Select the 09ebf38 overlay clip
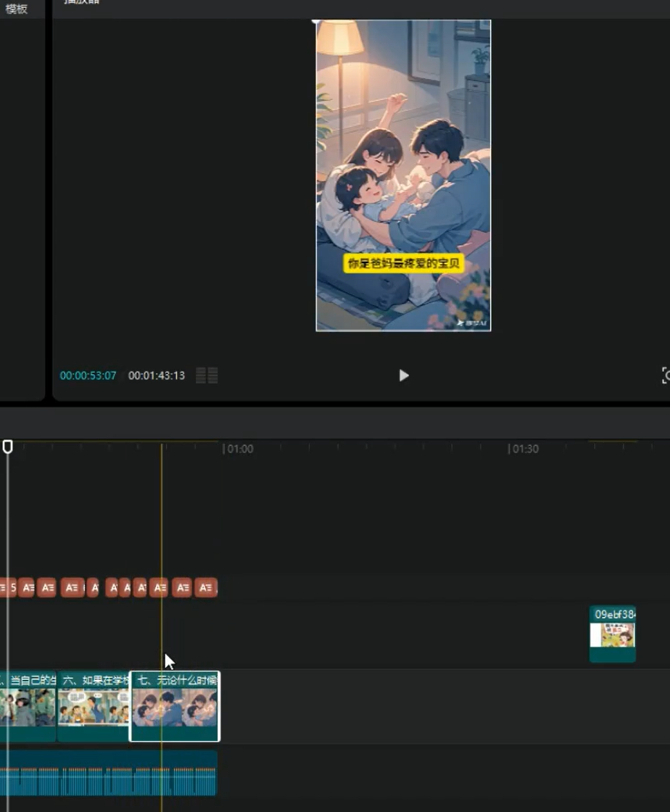Viewport: 670px width, 812px height. [x=613, y=634]
